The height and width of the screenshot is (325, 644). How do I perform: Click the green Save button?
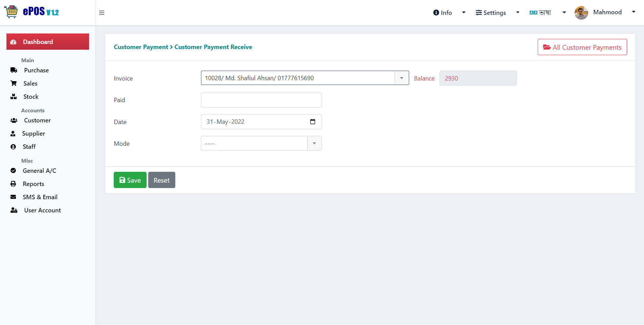coord(130,180)
